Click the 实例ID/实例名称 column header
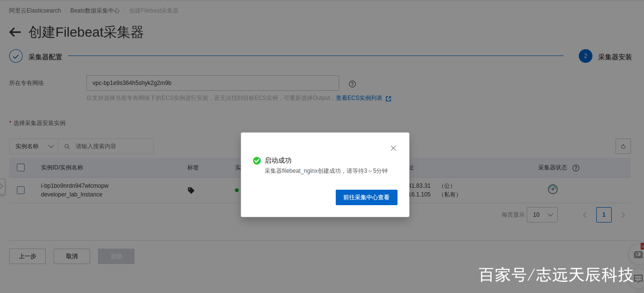This screenshot has height=293, width=644. click(x=62, y=167)
